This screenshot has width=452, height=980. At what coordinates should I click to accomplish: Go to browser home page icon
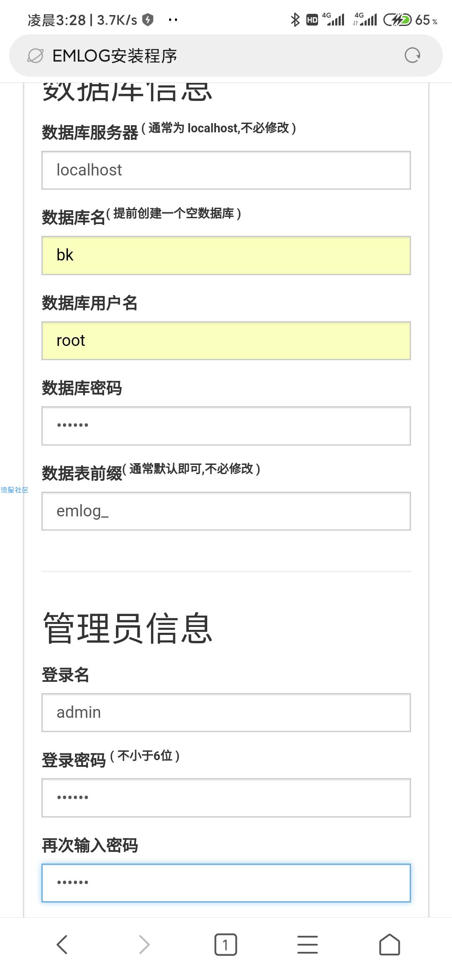pyautogui.click(x=390, y=945)
